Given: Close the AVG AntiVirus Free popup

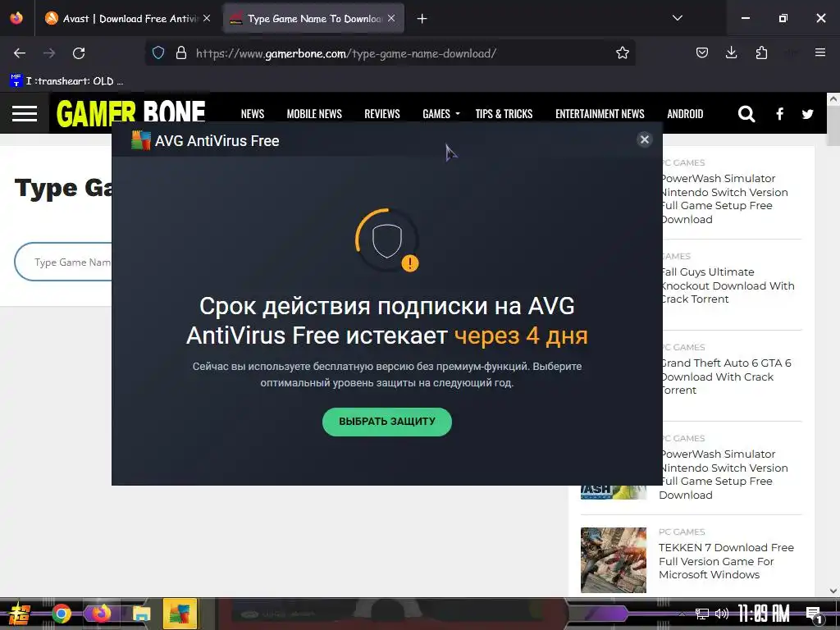Looking at the screenshot, I should tap(645, 139).
